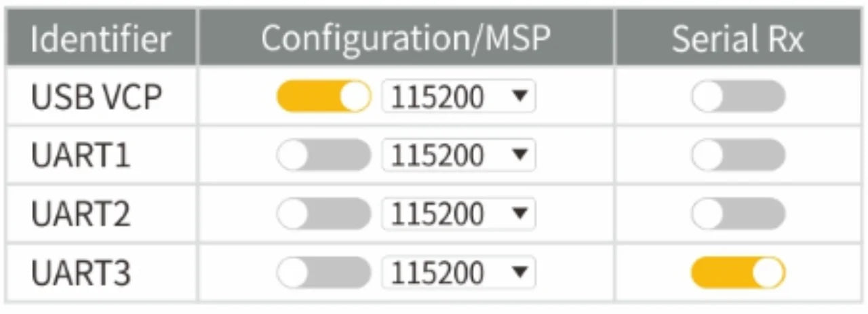868x314 pixels.
Task: Click the Serial Rx column header
Action: click(x=737, y=39)
